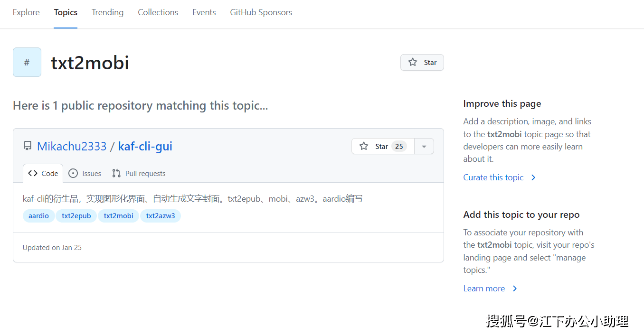Click the repository book icon beside Mikachu2333

28,146
